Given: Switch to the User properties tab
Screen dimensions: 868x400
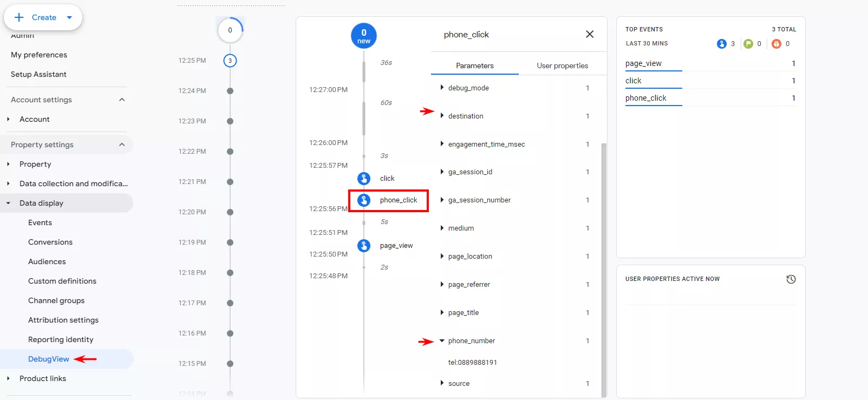Looking at the screenshot, I should tap(563, 65).
